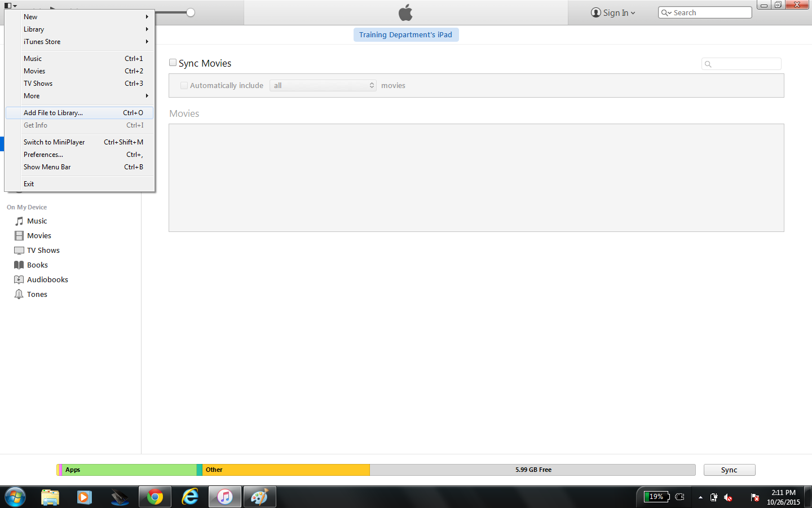Select Add File to Library
The height and width of the screenshot is (508, 812).
coord(80,113)
